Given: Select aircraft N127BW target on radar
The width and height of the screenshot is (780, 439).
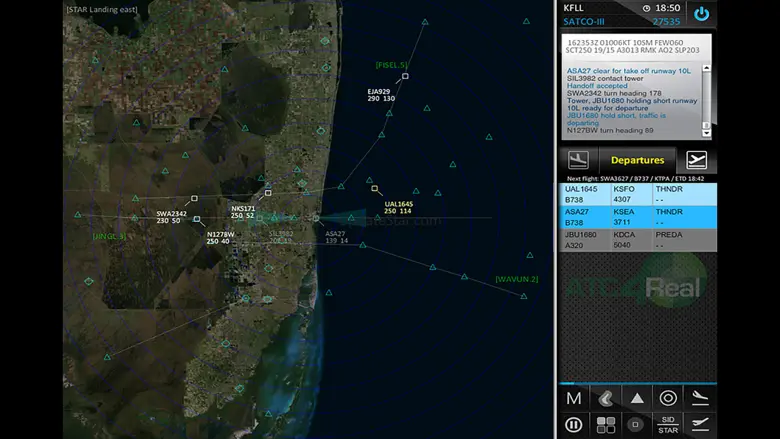Looking at the screenshot, I should [196, 219].
